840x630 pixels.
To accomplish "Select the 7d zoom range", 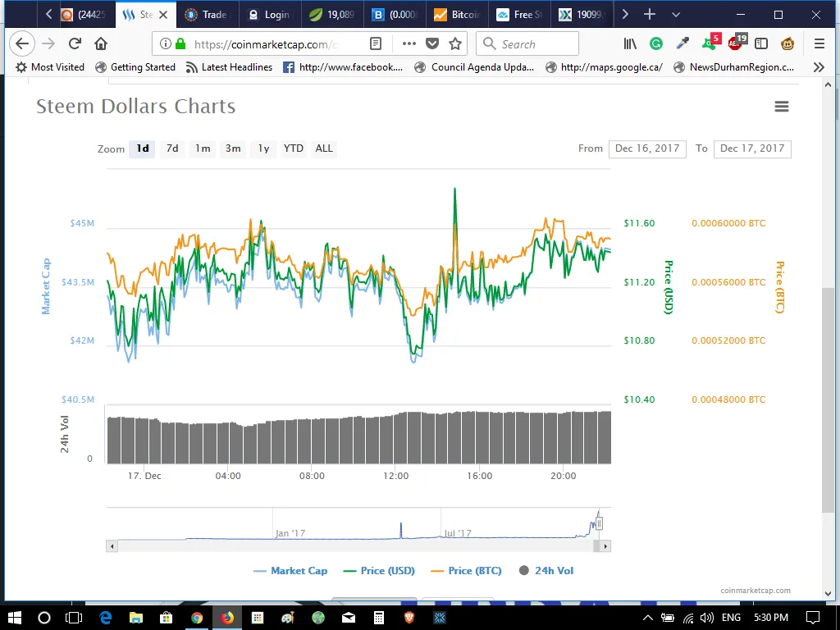I will (172, 148).
